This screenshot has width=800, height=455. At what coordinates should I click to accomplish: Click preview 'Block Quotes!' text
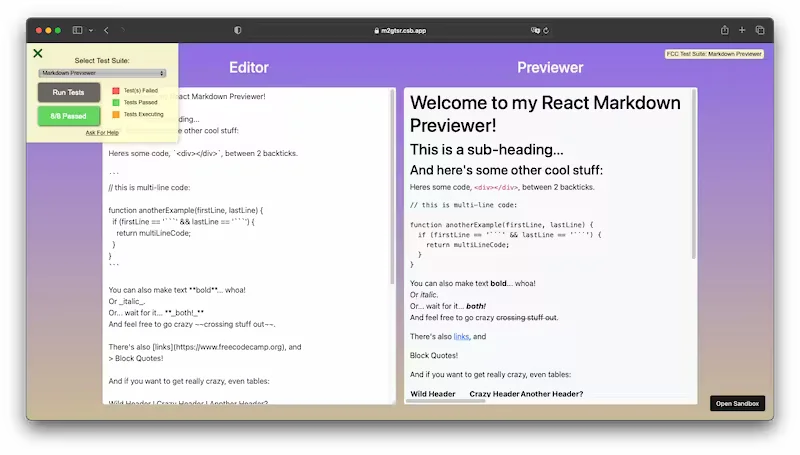(434, 356)
